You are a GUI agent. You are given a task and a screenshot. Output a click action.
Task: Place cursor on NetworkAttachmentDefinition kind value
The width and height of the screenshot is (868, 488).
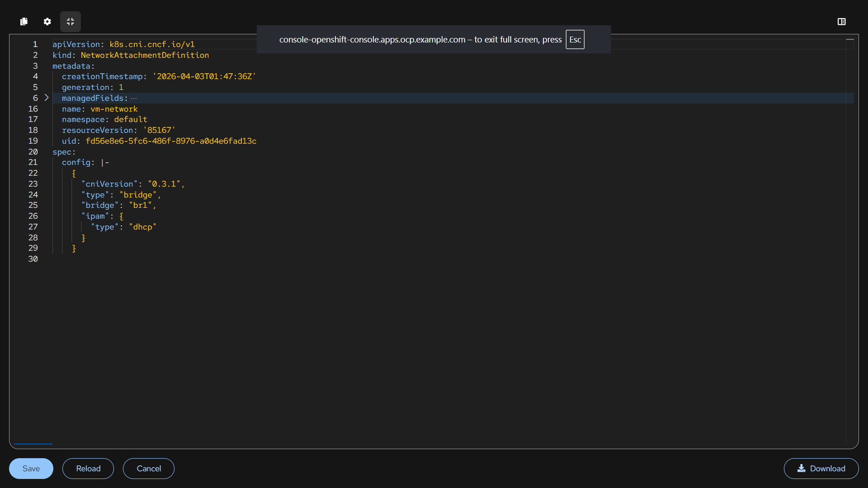tap(145, 55)
